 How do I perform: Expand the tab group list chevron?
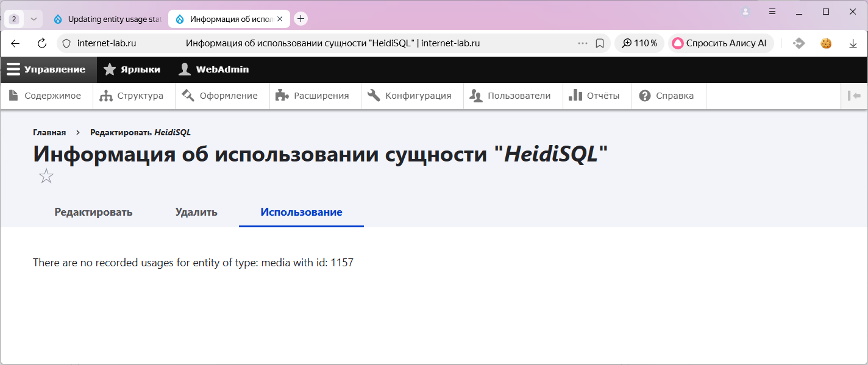(34, 19)
